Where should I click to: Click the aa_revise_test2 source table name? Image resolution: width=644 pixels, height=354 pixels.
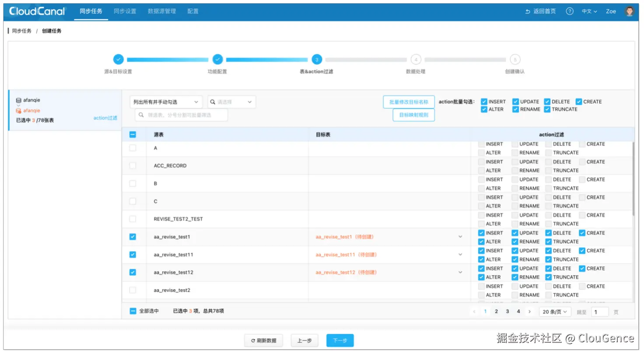click(172, 290)
